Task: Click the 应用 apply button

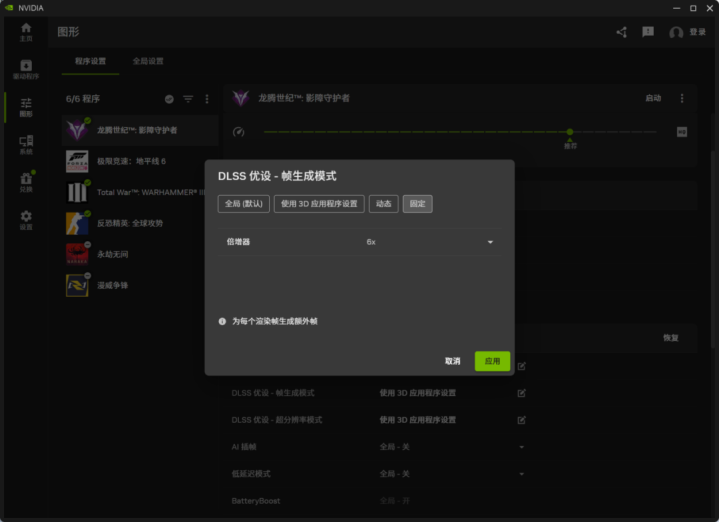Action: pos(492,361)
